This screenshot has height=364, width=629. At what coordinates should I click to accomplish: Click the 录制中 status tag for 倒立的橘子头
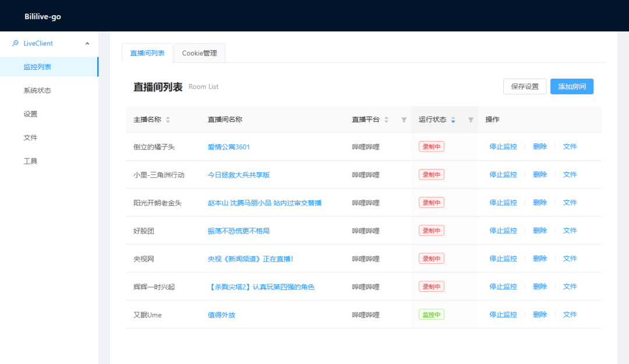click(x=431, y=147)
